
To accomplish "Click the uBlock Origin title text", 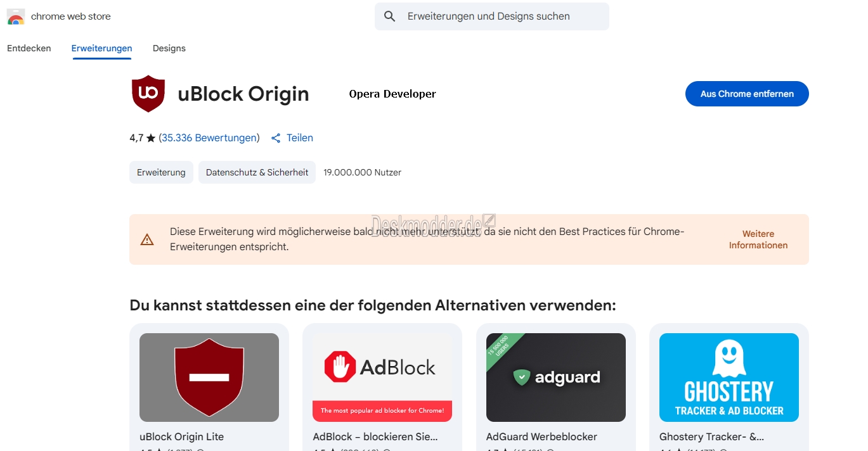I will tap(243, 94).
